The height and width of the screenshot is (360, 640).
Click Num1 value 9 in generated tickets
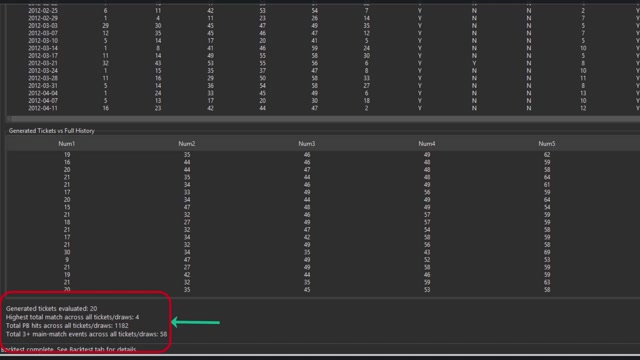[x=67, y=260]
